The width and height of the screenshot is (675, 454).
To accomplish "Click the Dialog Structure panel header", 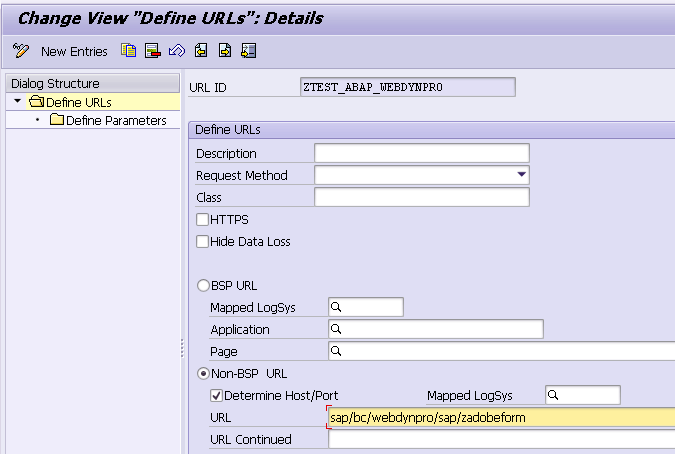I will click(x=93, y=83).
